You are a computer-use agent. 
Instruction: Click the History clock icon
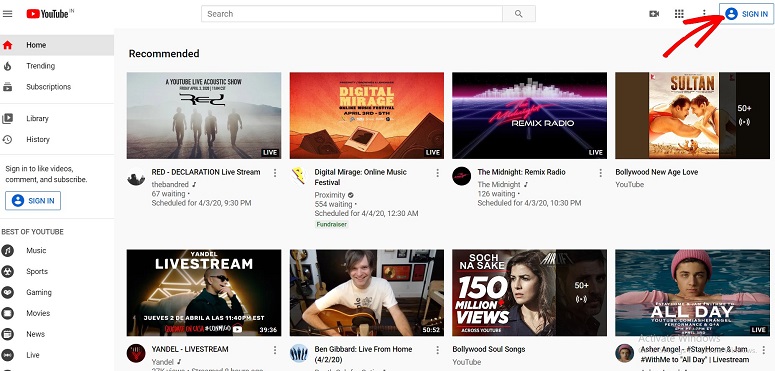7,140
